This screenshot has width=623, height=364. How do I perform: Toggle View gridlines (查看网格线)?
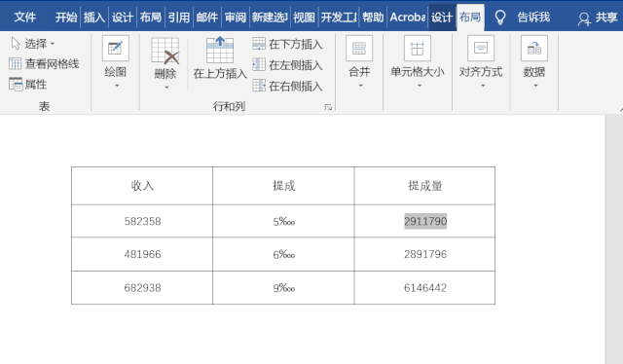pyautogui.click(x=44, y=63)
